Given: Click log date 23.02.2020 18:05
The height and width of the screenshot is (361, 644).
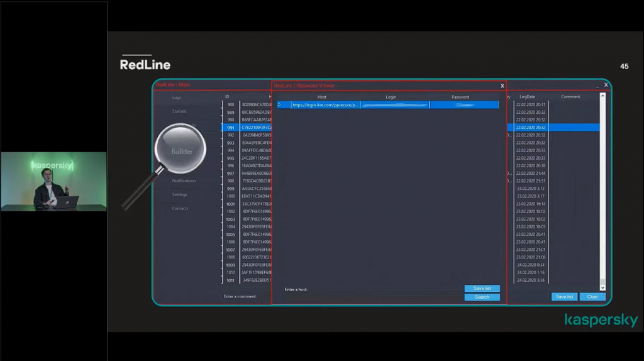Looking at the screenshot, I should [531, 226].
